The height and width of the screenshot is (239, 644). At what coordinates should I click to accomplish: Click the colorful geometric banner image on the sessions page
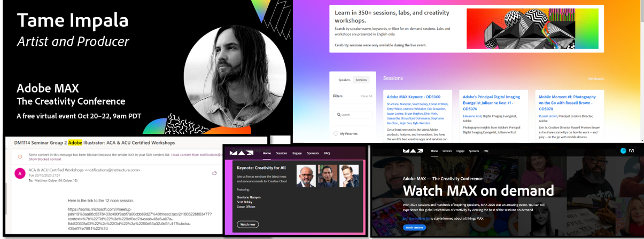tap(532, 28)
